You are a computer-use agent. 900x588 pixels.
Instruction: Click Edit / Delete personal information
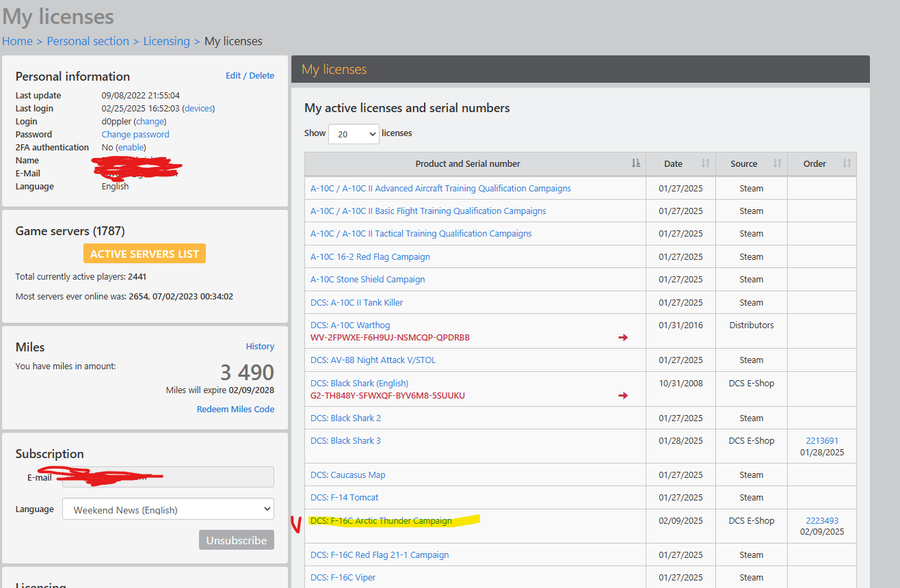[x=250, y=76]
